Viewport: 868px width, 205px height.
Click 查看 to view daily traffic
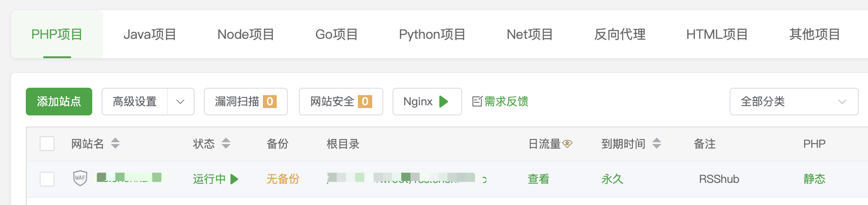coord(538,179)
